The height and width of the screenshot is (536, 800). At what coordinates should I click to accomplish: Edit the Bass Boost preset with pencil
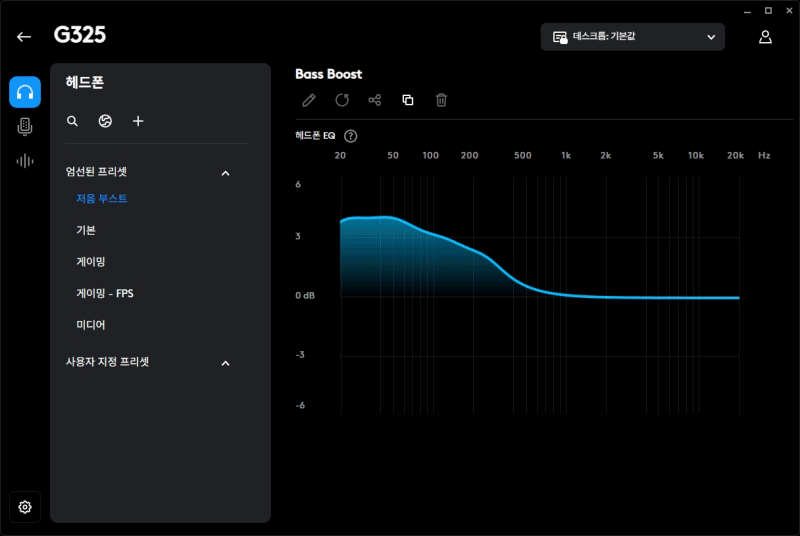309,100
